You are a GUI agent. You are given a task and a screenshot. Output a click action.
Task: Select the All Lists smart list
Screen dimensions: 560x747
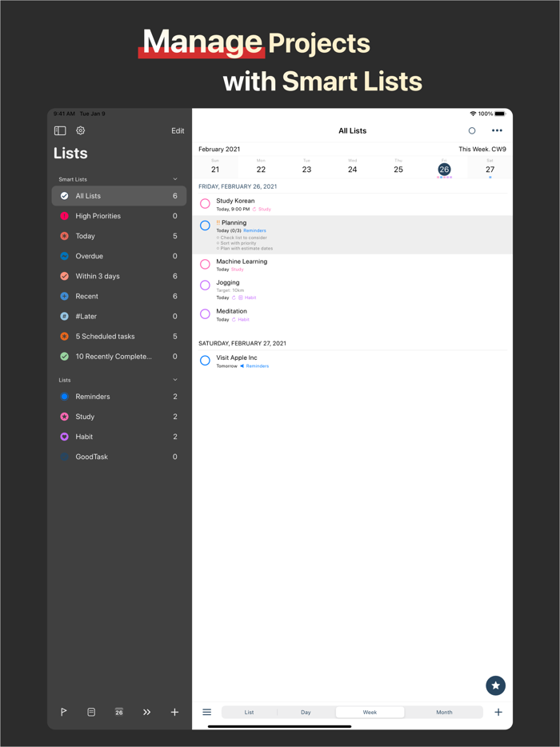point(119,196)
